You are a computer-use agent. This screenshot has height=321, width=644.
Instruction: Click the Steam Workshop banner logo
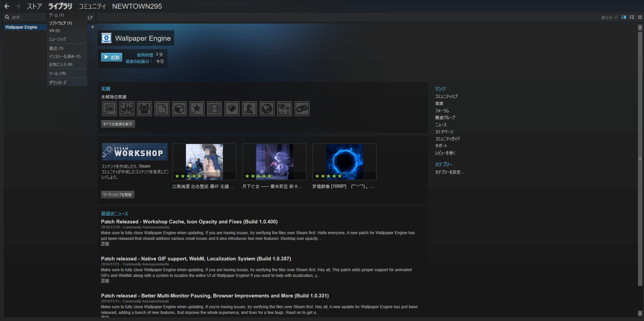point(135,152)
